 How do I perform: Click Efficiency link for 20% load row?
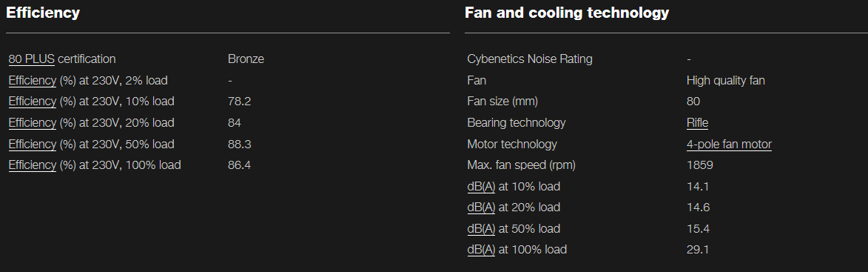[33, 122]
